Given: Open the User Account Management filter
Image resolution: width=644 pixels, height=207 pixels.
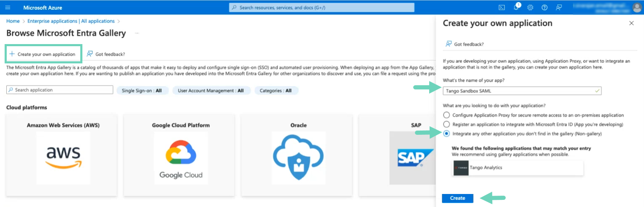Looking at the screenshot, I should tap(211, 91).
